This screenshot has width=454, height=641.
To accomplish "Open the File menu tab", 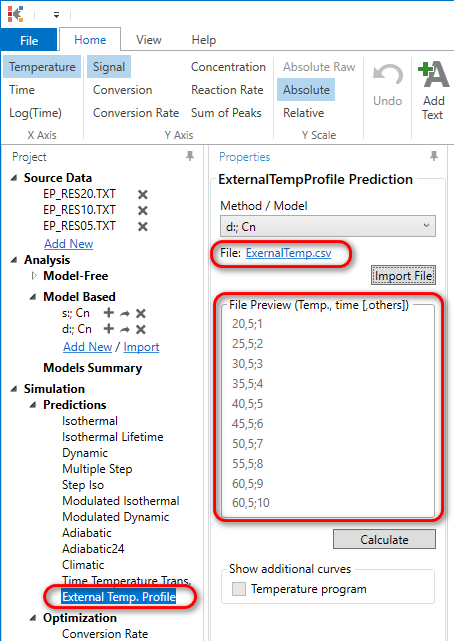I will click(29, 40).
